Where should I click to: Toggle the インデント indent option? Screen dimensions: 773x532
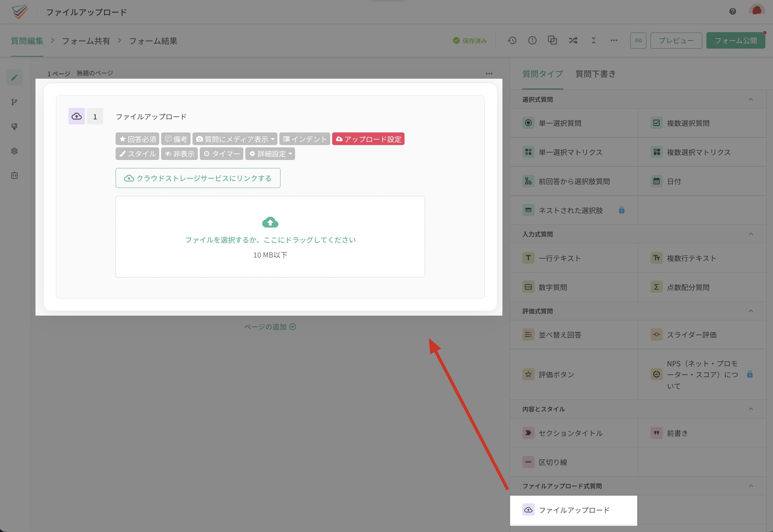305,139
